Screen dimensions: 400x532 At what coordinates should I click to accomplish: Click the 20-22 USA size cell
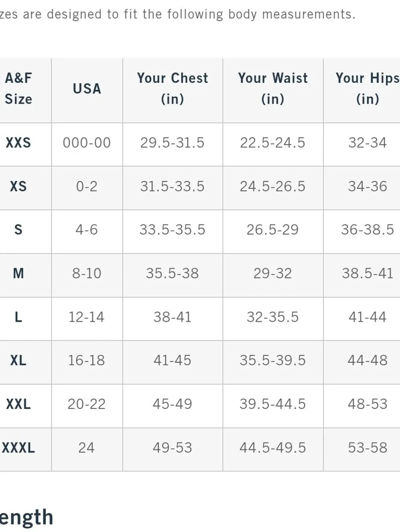click(x=87, y=404)
